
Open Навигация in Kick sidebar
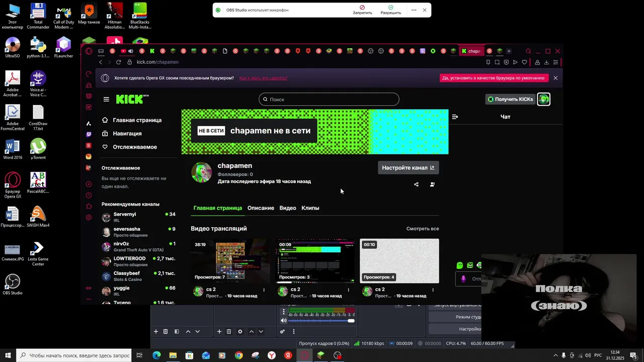coord(122,134)
